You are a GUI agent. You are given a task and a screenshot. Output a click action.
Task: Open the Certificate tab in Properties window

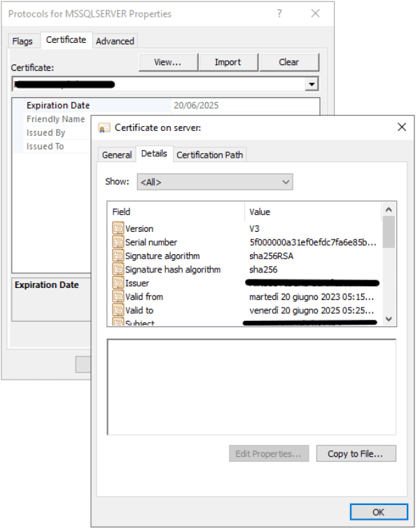pyautogui.click(x=66, y=40)
